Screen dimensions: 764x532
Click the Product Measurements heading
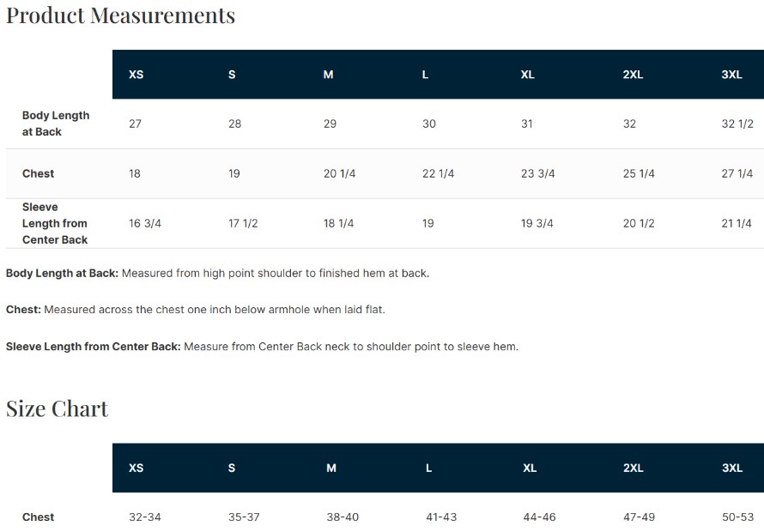pos(120,15)
